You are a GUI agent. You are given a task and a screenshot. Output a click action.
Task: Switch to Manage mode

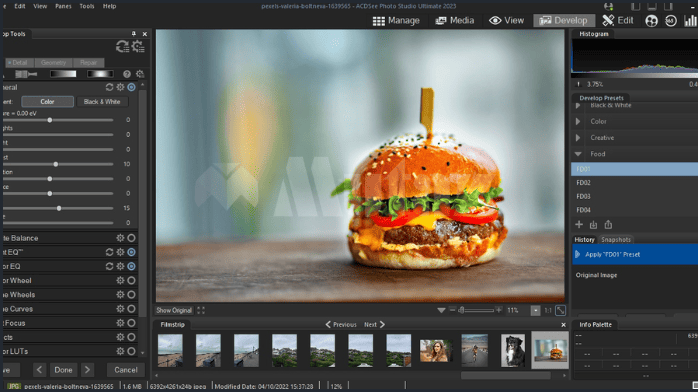pos(396,20)
